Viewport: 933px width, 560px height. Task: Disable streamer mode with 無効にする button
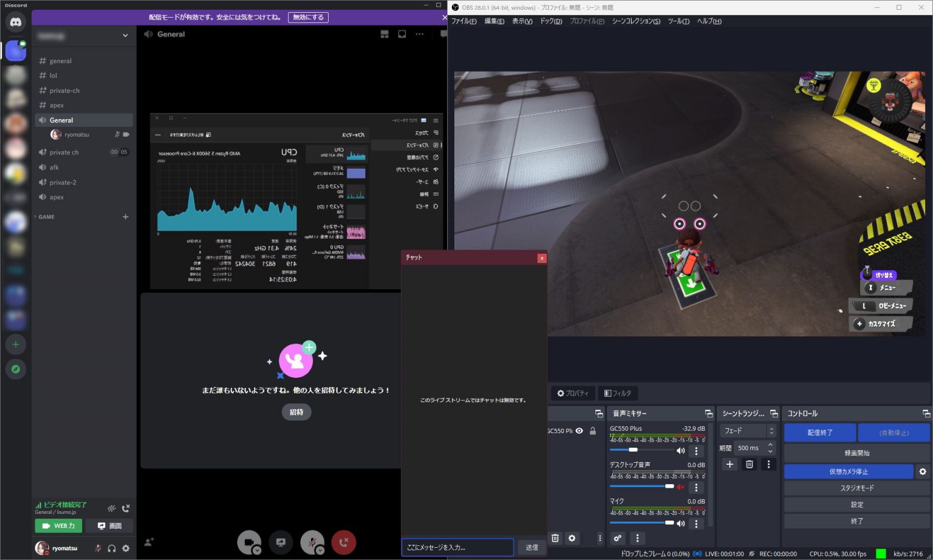(x=309, y=17)
